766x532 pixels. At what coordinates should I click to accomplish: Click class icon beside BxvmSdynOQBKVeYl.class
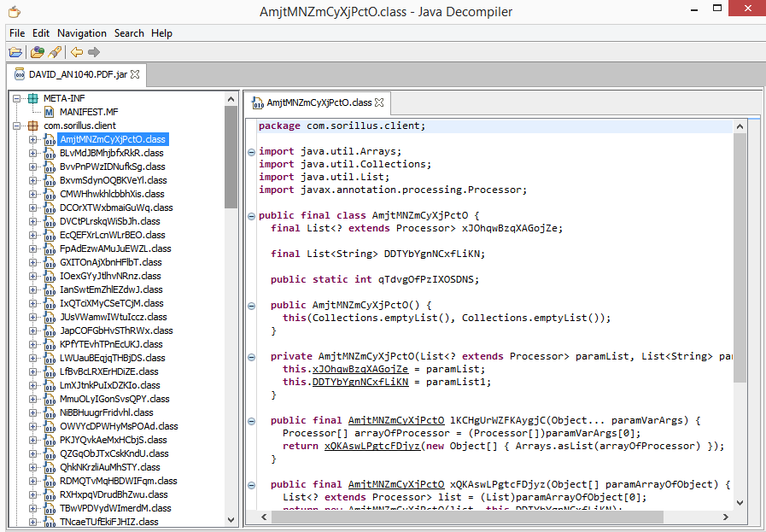(50, 180)
